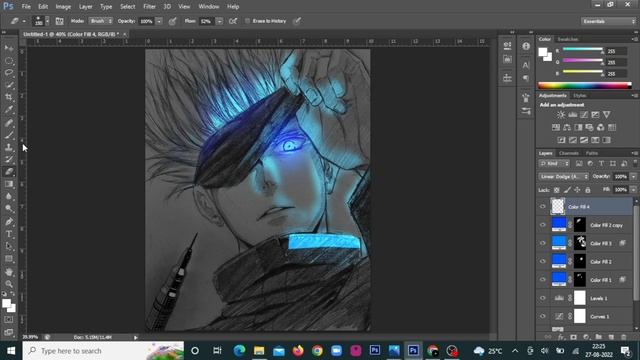Select the Eraser tool
Screen dimensions: 640x360
(9, 171)
